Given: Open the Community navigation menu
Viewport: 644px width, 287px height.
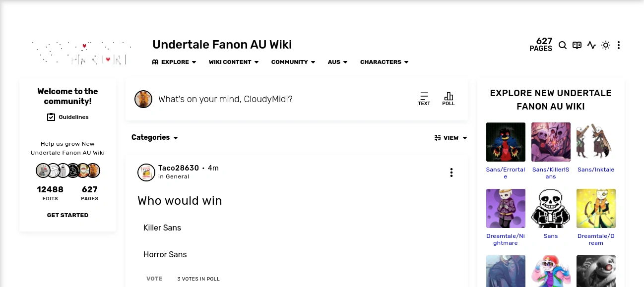Looking at the screenshot, I should pyautogui.click(x=293, y=62).
